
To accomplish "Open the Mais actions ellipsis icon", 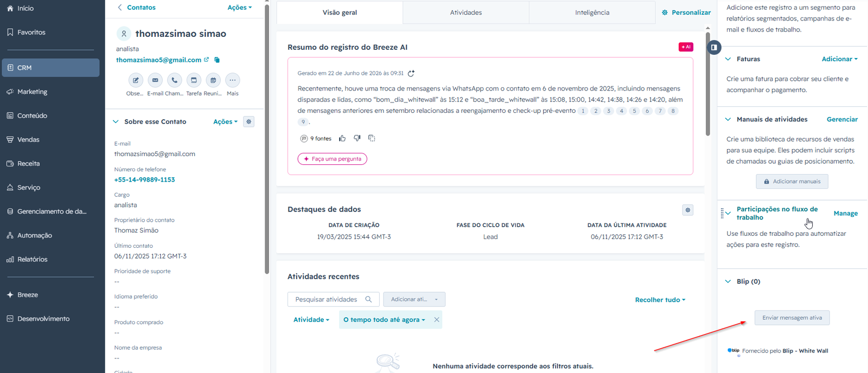I will (232, 80).
